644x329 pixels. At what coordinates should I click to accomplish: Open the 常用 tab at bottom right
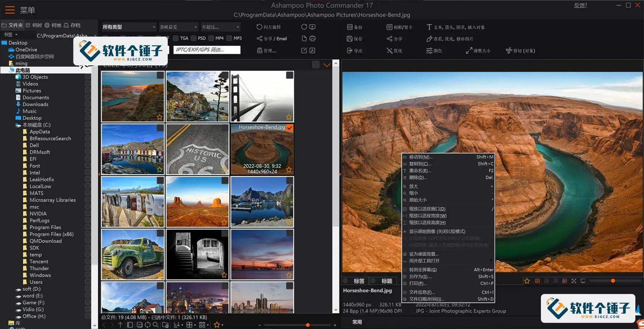357,322
